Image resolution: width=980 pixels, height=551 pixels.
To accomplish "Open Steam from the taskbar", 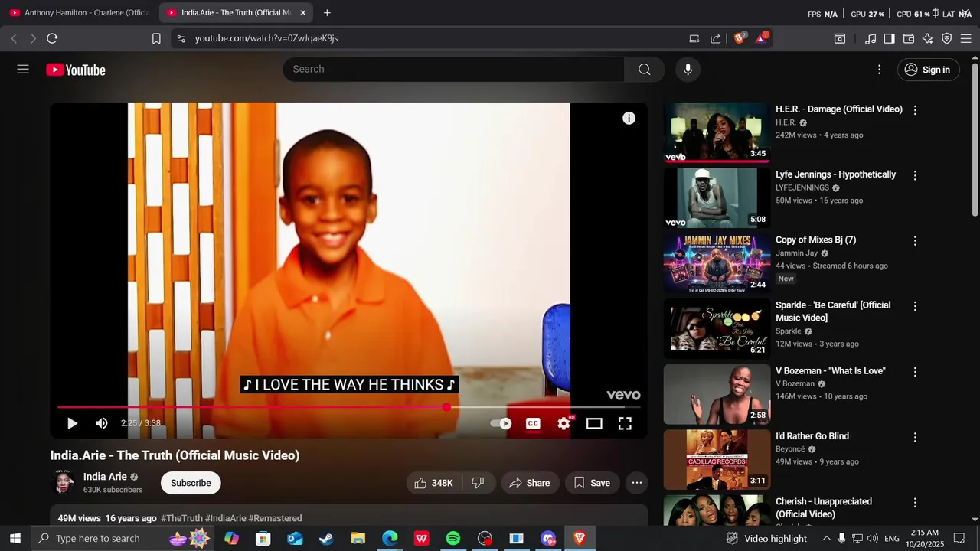I will pyautogui.click(x=326, y=539).
